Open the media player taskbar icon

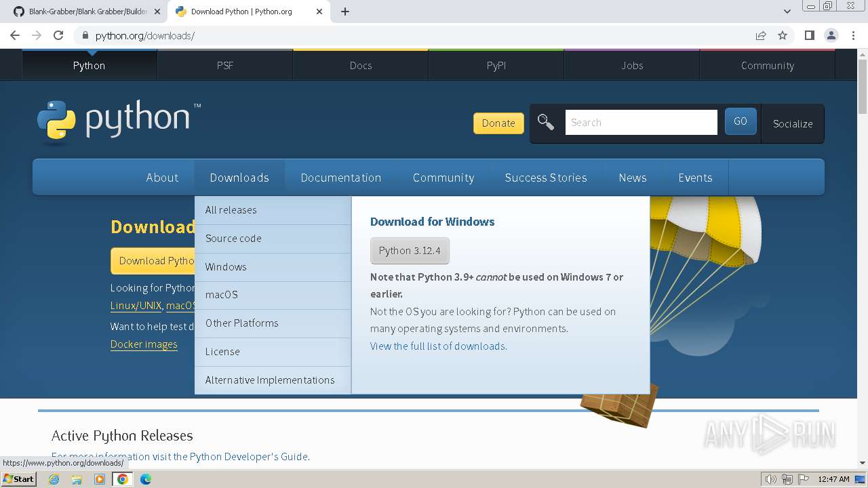click(x=100, y=479)
